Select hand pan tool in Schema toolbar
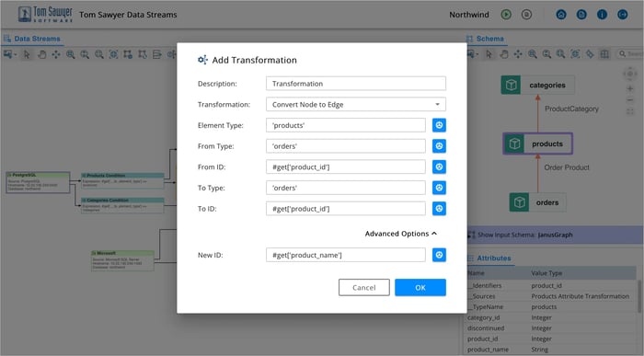Viewport: 644px width, 356px height. pyautogui.click(x=504, y=53)
